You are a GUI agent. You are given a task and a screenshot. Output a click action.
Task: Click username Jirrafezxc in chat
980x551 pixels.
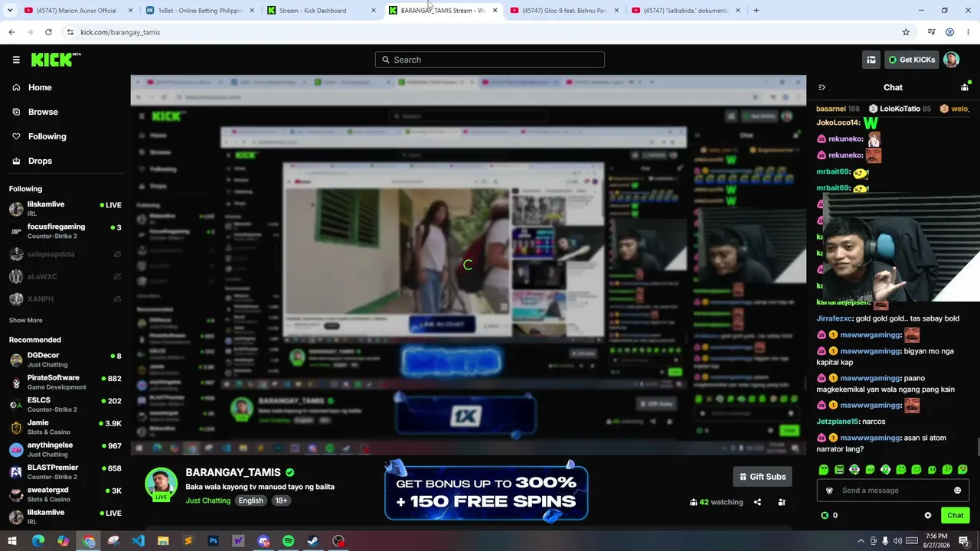(834, 318)
